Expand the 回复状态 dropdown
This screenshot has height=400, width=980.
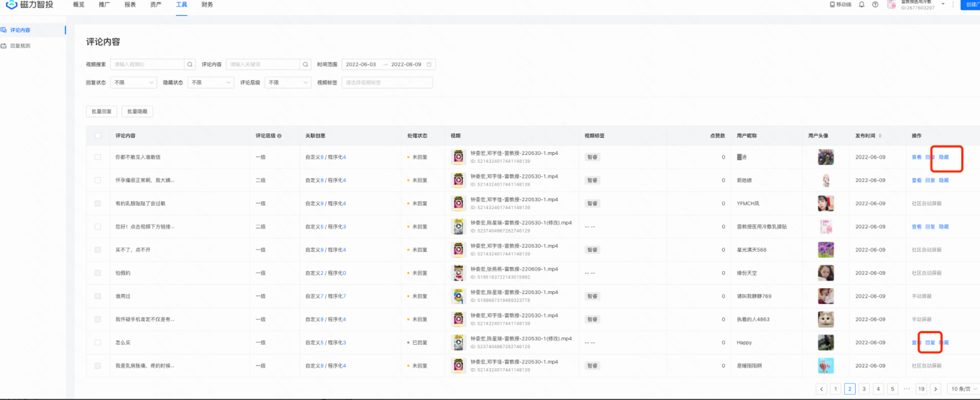pyautogui.click(x=133, y=83)
